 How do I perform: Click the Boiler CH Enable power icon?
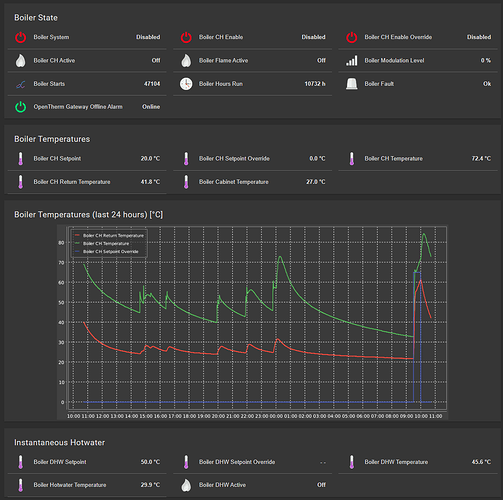click(186, 37)
